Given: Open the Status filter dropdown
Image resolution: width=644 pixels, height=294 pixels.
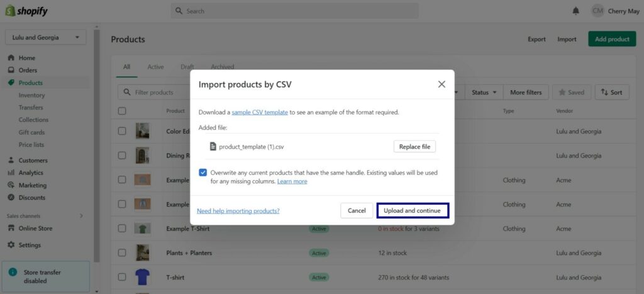Looking at the screenshot, I should click(484, 93).
